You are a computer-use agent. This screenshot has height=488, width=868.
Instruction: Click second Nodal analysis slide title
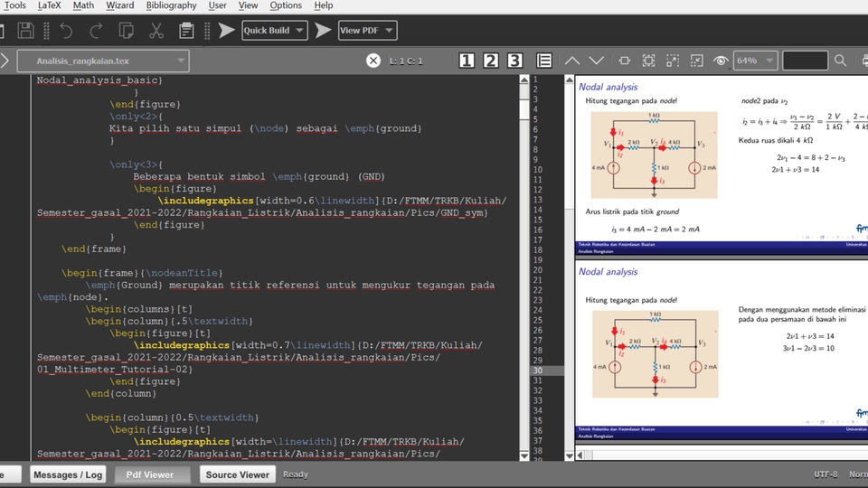608,272
